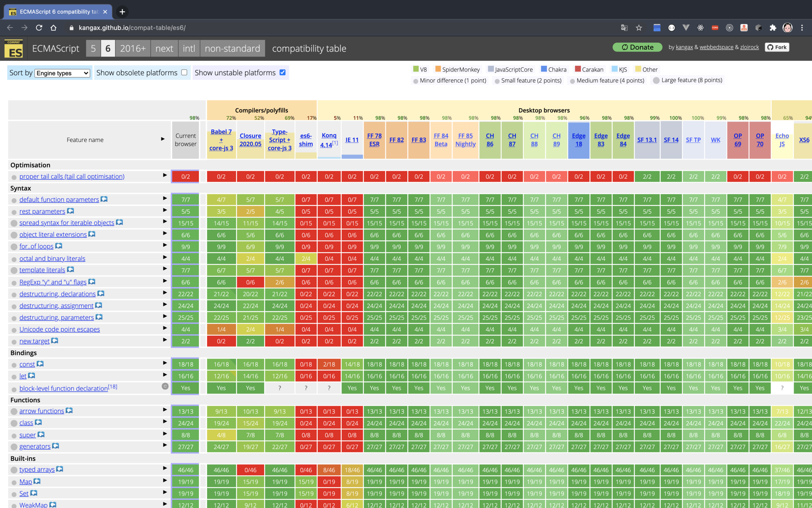Bookmark this page with the star icon
The image size is (812, 508).
(x=639, y=27)
